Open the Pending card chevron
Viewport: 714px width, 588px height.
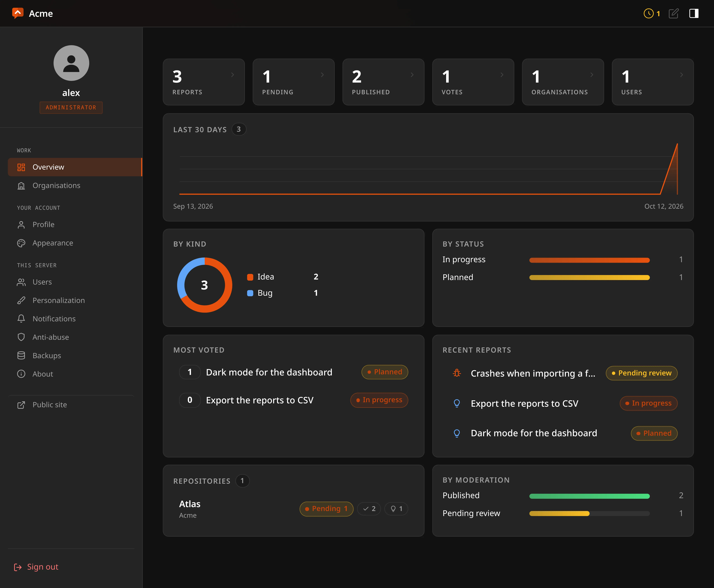[322, 75]
